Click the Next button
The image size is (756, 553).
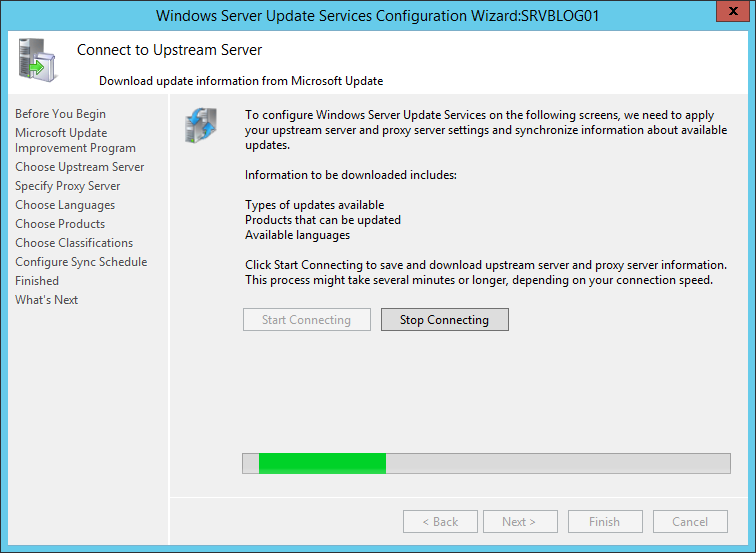[520, 522]
